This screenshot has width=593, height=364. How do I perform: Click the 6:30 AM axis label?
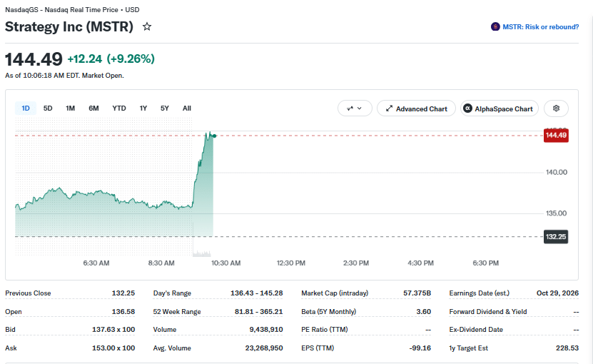pos(96,263)
